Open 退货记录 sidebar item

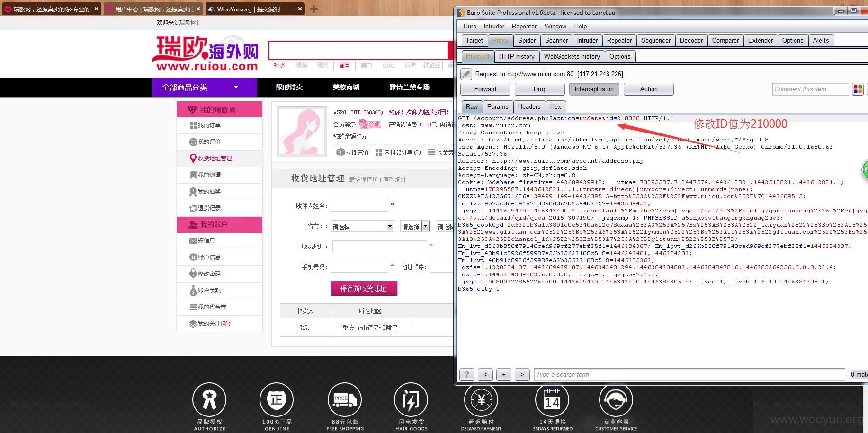pyautogui.click(x=205, y=208)
